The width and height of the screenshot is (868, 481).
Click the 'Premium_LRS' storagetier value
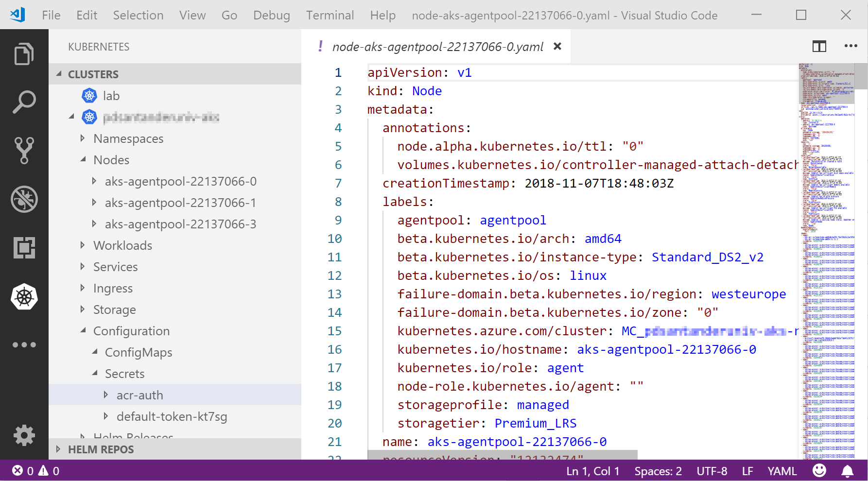click(x=536, y=423)
